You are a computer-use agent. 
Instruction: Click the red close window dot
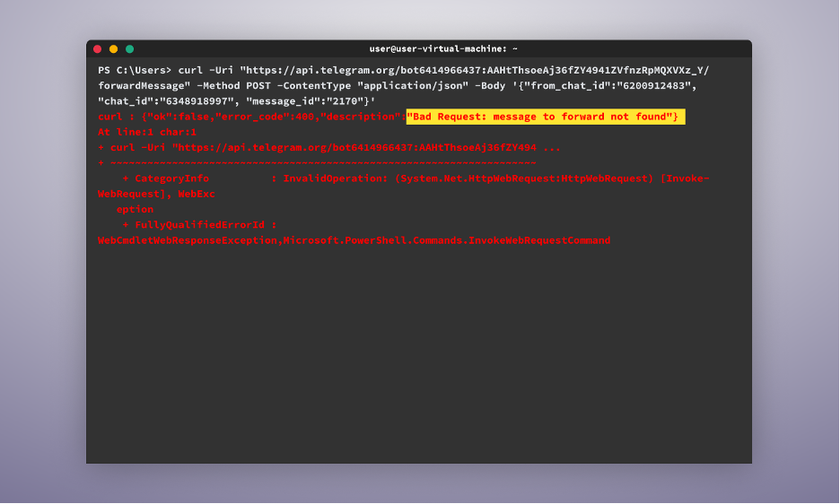(x=98, y=49)
